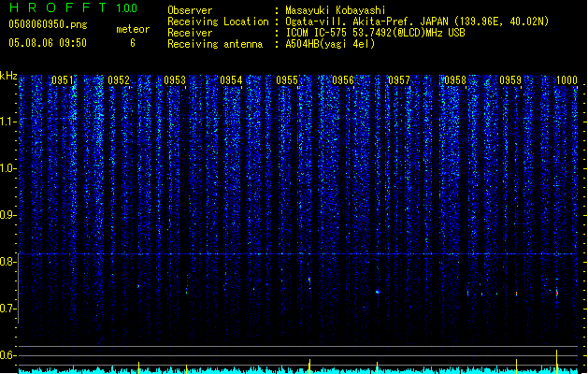Viewport: 588px width, 374px height.
Task: Click the Observer label
Action: (190, 10)
